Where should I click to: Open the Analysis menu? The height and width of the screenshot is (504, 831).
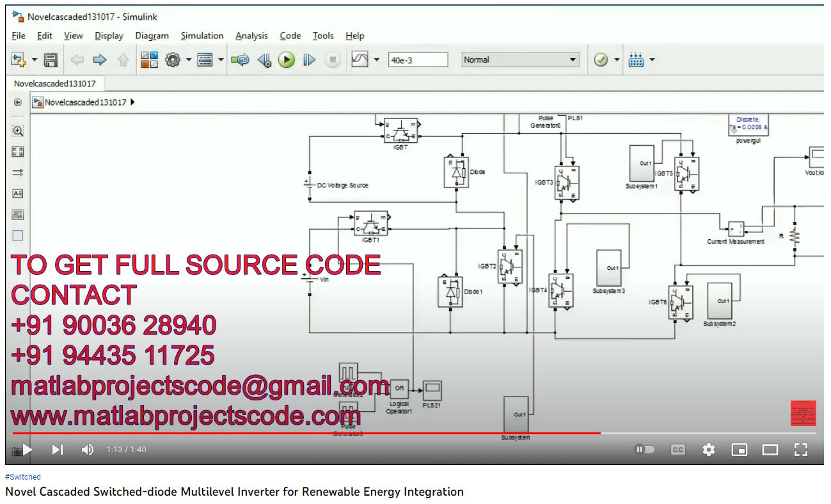pyautogui.click(x=251, y=36)
